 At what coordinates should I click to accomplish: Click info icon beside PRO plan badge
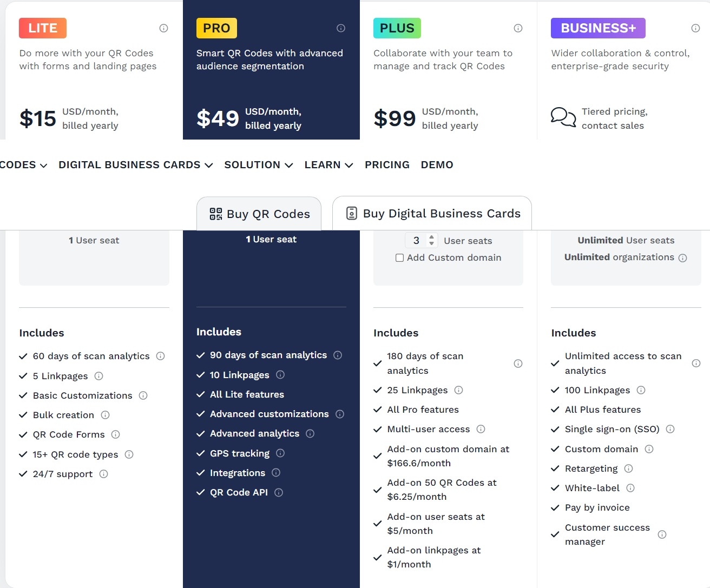(x=341, y=28)
